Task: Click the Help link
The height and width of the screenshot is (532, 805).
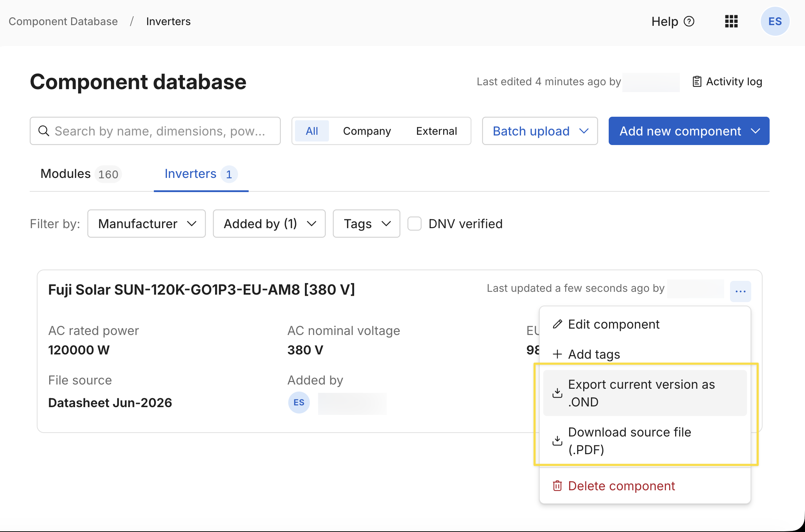Action: (673, 22)
